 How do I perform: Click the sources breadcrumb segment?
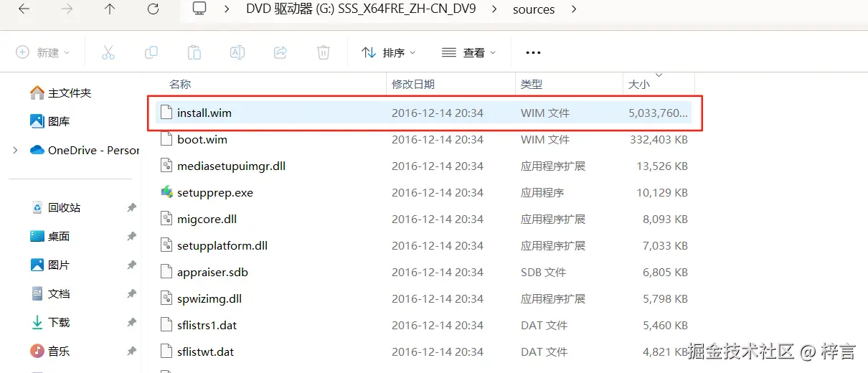pyautogui.click(x=534, y=9)
